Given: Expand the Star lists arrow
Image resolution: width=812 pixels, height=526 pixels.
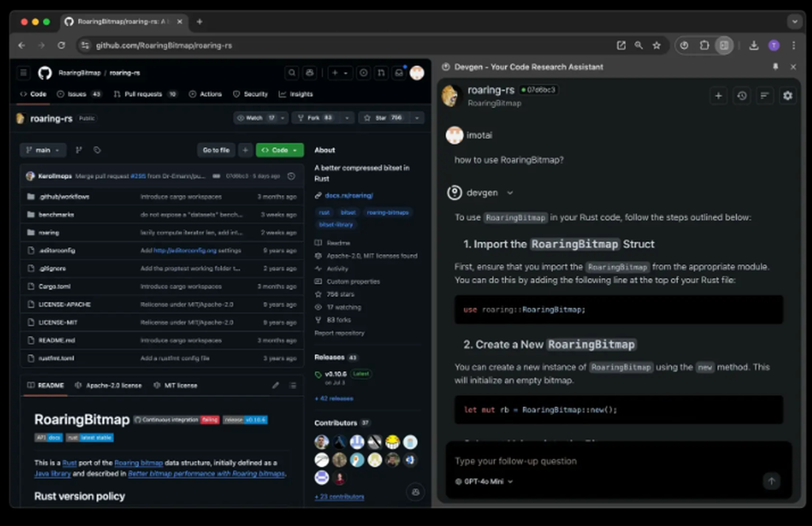Looking at the screenshot, I should click(417, 118).
